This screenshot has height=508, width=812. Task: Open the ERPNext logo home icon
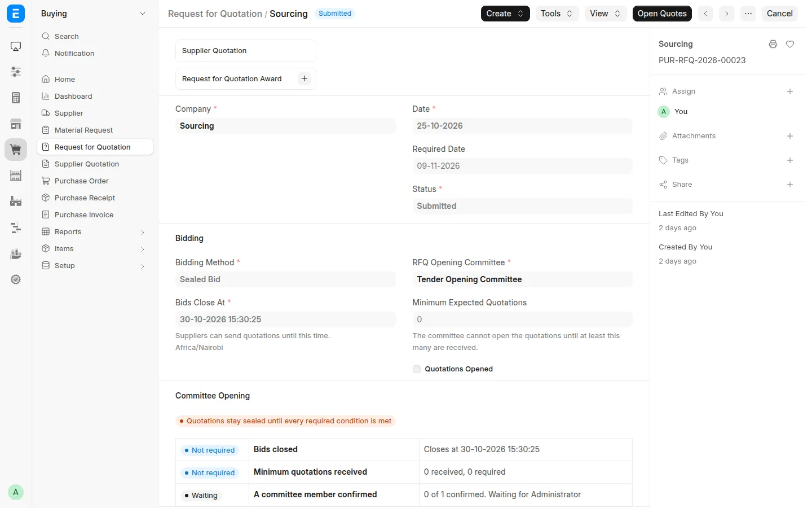point(16,14)
